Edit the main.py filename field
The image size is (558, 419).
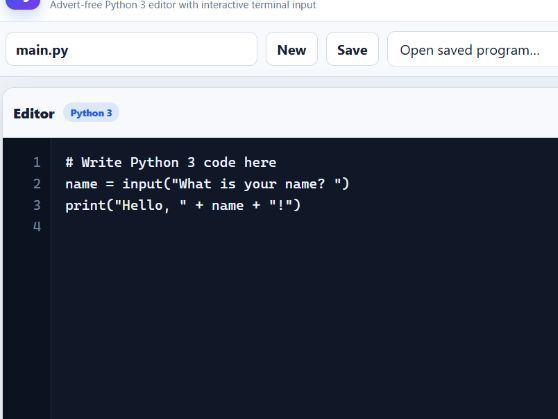[x=131, y=49]
